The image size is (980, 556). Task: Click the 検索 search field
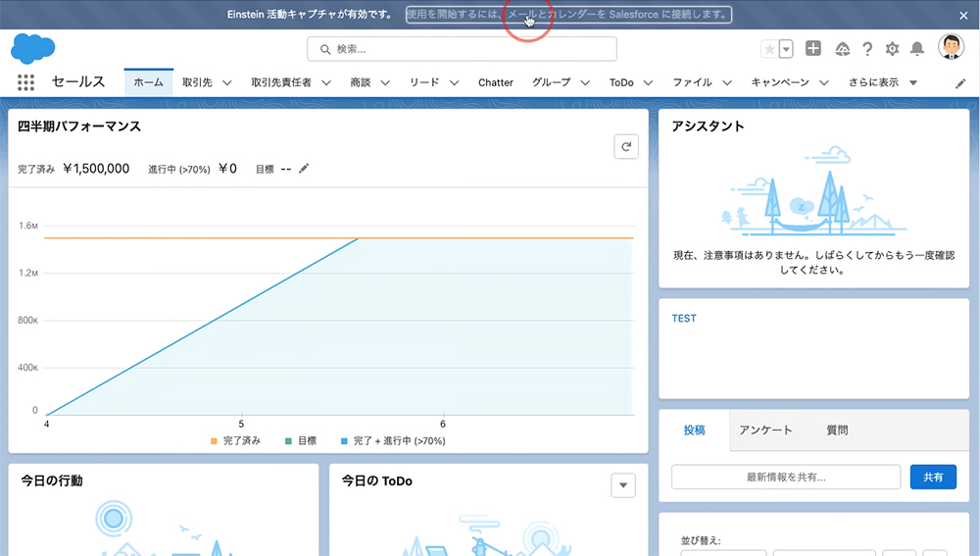pyautogui.click(x=462, y=49)
